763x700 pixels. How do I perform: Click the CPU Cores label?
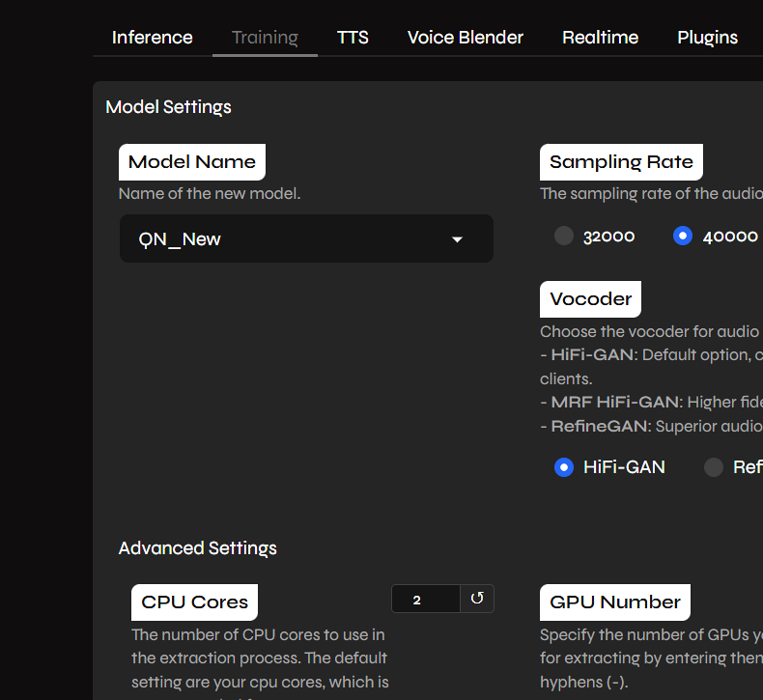pos(195,602)
